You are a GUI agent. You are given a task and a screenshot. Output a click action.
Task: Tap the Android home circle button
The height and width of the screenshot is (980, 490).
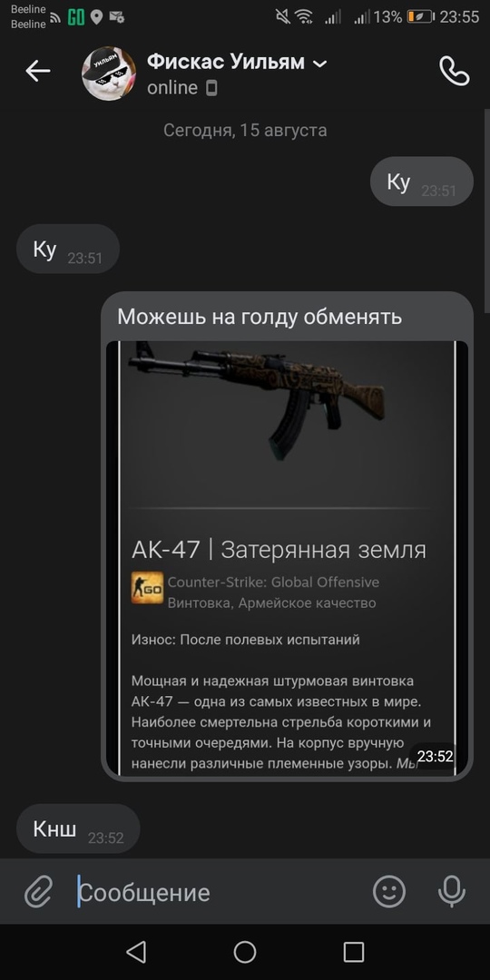[245, 953]
